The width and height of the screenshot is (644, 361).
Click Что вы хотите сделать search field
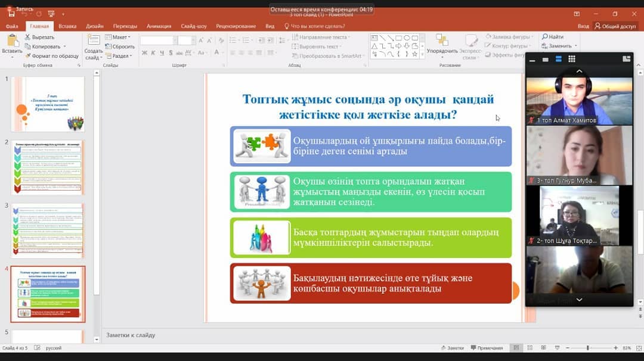pos(315,26)
